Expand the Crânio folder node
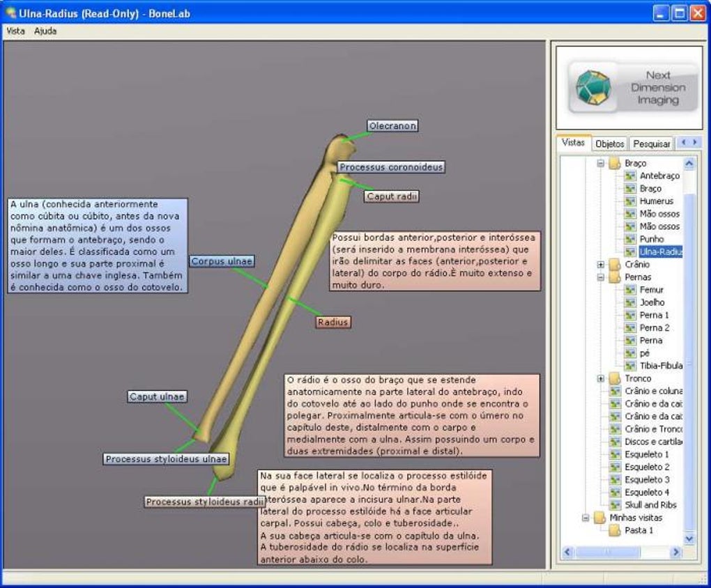 click(601, 264)
